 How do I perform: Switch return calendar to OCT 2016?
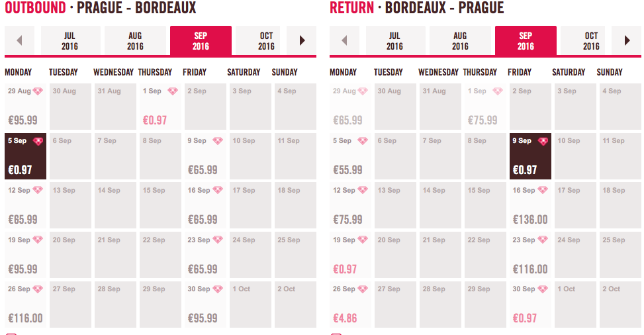pyautogui.click(x=591, y=40)
